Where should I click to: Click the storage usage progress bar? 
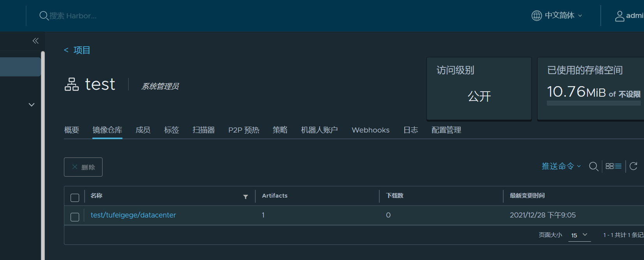tap(594, 103)
